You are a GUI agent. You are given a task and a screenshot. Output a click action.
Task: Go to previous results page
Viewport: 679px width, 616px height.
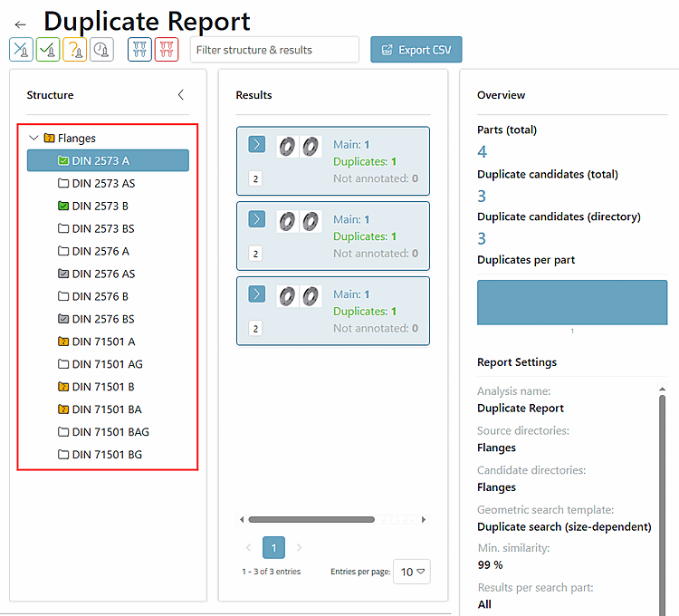(x=249, y=547)
